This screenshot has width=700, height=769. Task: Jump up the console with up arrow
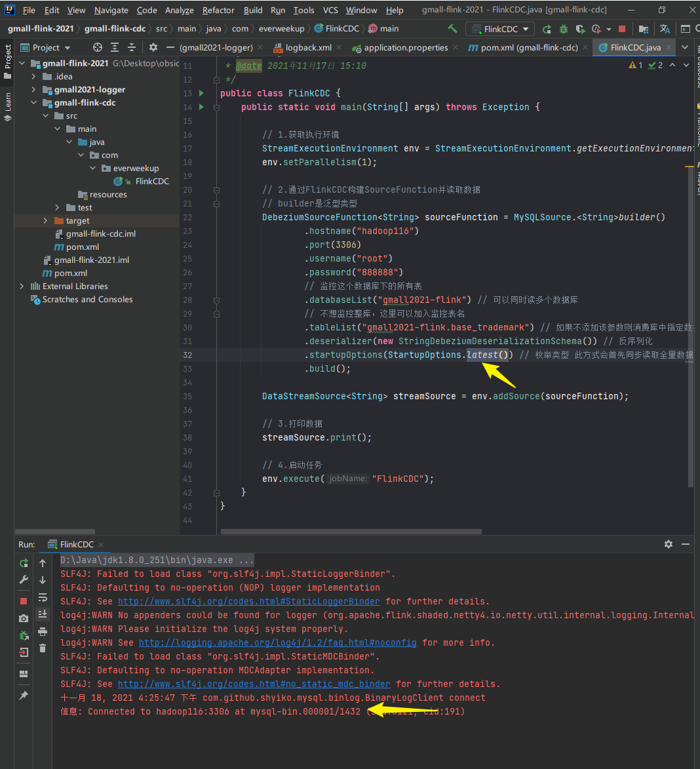pyautogui.click(x=43, y=564)
